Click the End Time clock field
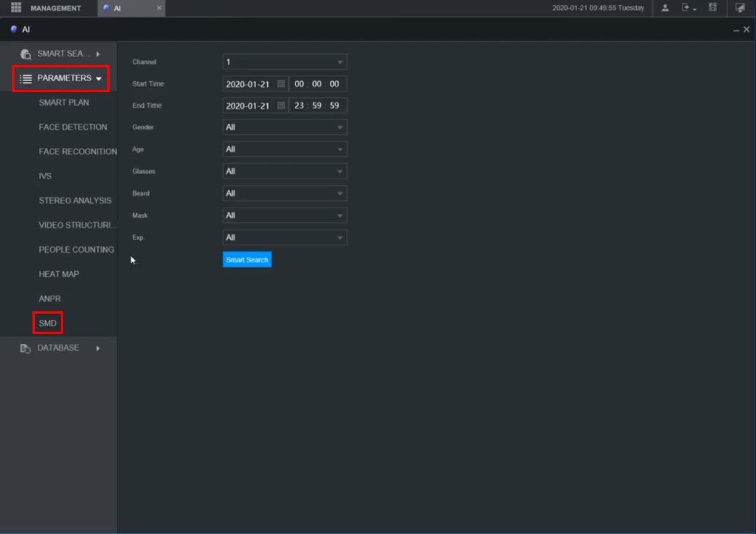Viewport: 756px width, 534px height. point(318,106)
